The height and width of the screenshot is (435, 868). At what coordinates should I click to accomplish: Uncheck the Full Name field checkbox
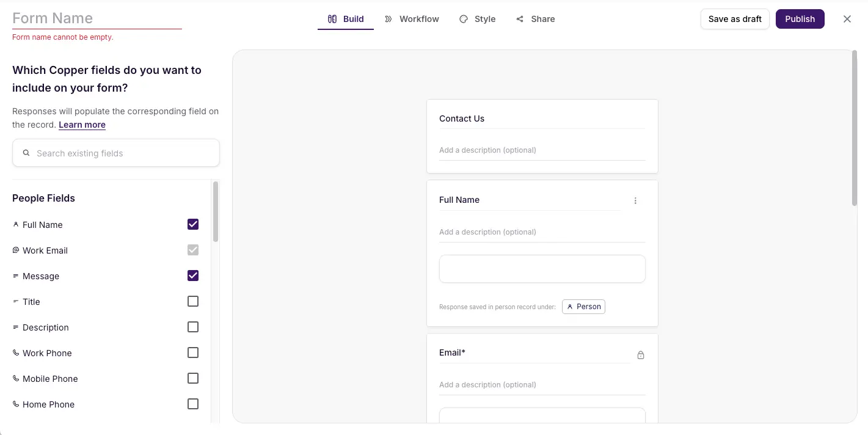point(193,224)
